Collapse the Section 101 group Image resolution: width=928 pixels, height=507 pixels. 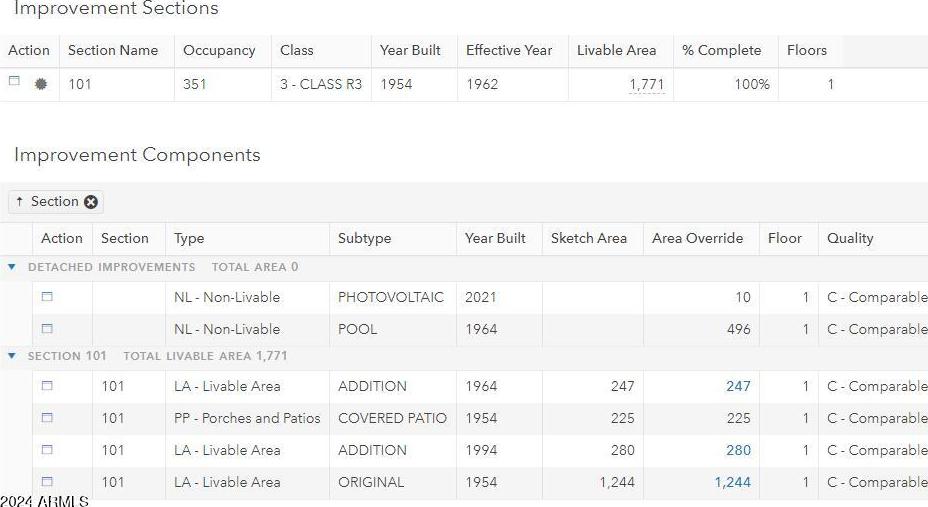point(11,356)
